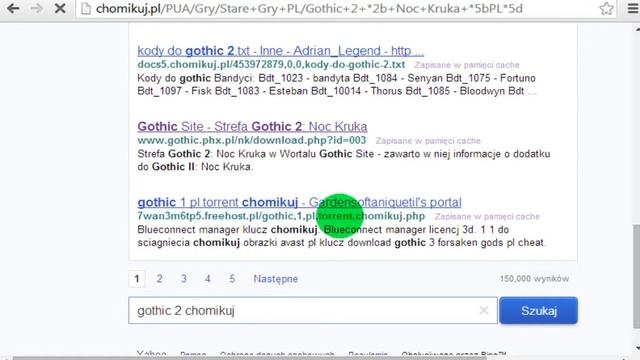The image size is (640, 360).
Task: Open cached copy of the kody do gothic result
Action: [467, 65]
